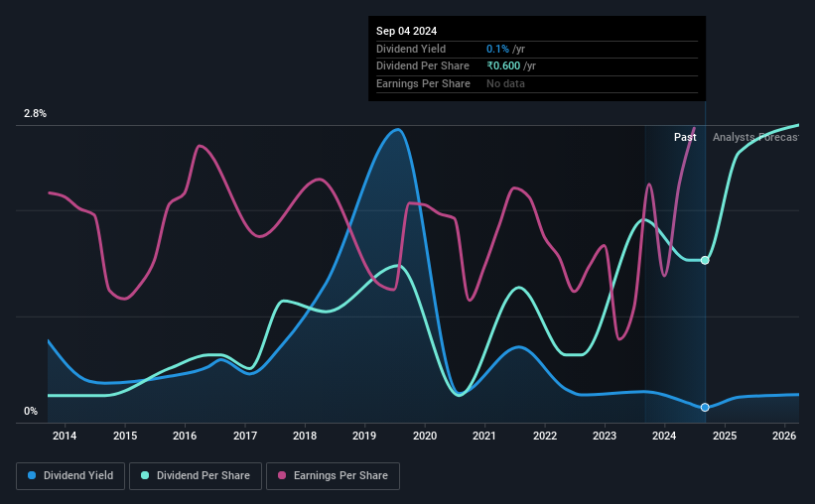
Task: Click the 'Analysts Forecast' label
Action: [x=755, y=137]
